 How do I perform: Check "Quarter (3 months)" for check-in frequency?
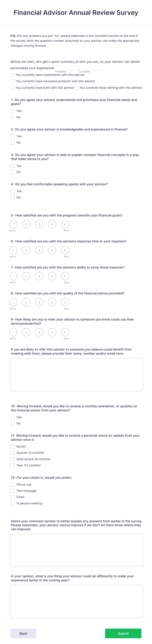pos(12,452)
